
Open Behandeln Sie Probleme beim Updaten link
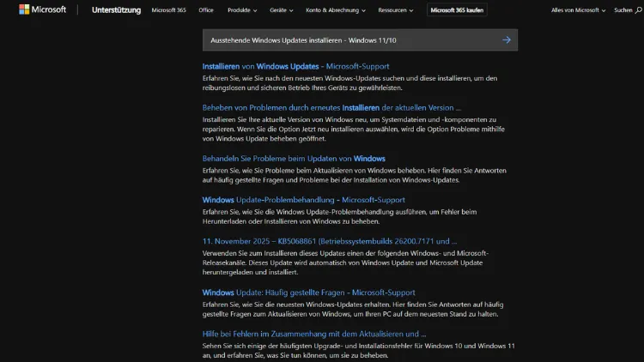click(x=294, y=159)
